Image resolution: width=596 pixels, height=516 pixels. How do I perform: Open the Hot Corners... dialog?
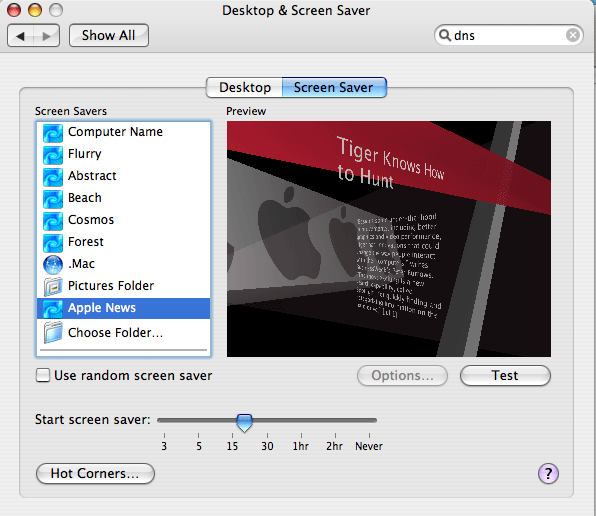[95, 473]
